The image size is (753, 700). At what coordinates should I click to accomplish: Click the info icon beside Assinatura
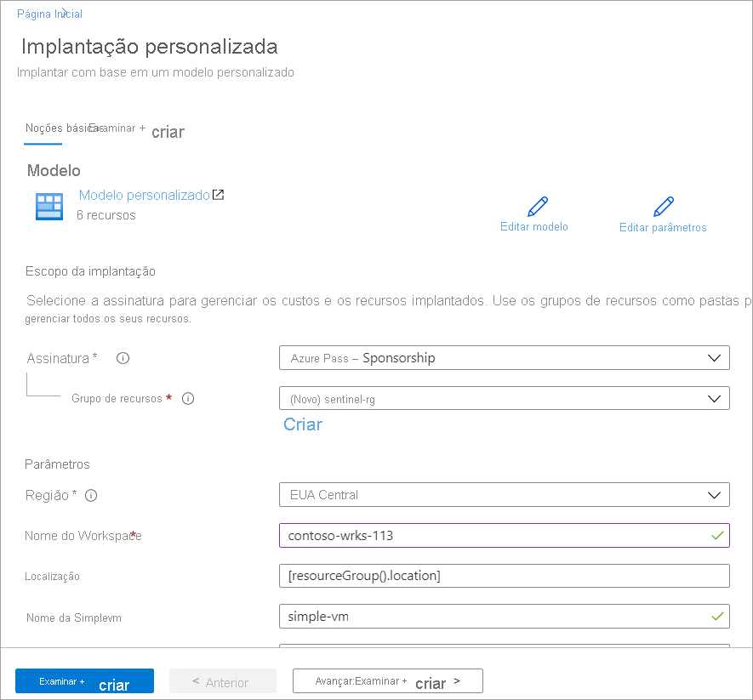pyautogui.click(x=123, y=358)
